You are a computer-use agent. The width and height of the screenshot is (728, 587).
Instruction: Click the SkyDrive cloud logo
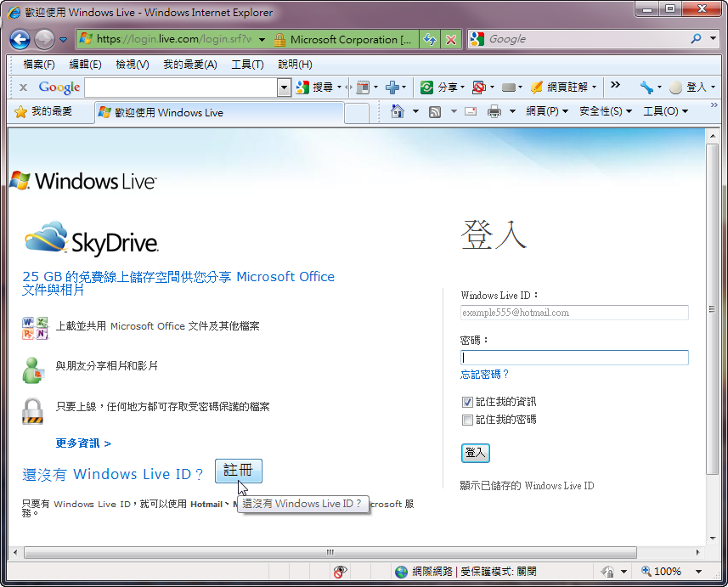point(92,239)
